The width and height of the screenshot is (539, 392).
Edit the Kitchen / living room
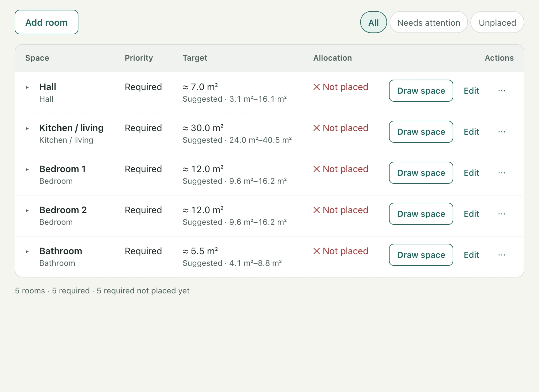pyautogui.click(x=471, y=132)
